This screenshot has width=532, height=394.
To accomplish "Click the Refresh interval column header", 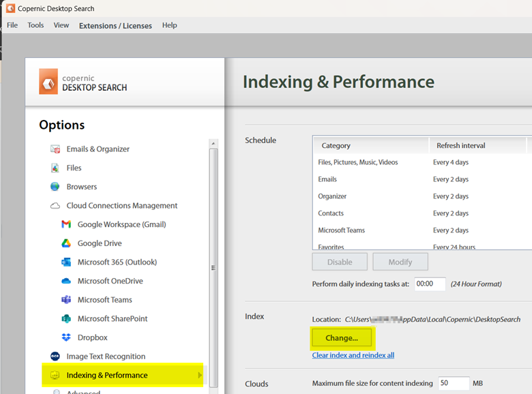I will tap(477, 145).
